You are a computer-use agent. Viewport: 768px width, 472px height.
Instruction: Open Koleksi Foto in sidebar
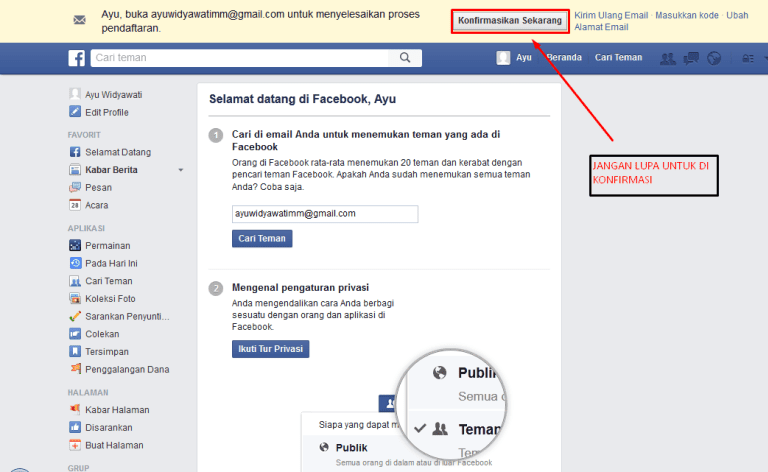[x=110, y=299]
